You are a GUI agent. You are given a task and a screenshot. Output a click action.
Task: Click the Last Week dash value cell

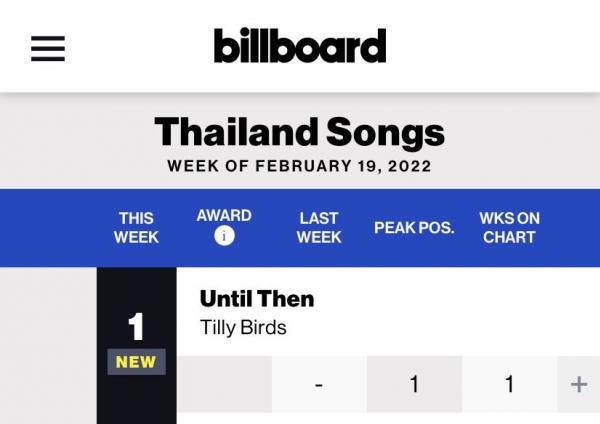(x=319, y=384)
